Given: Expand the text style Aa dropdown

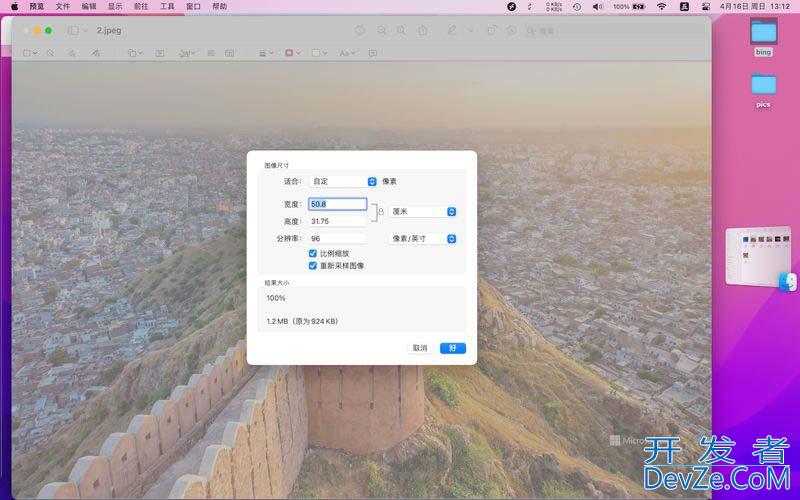Looking at the screenshot, I should 347,53.
